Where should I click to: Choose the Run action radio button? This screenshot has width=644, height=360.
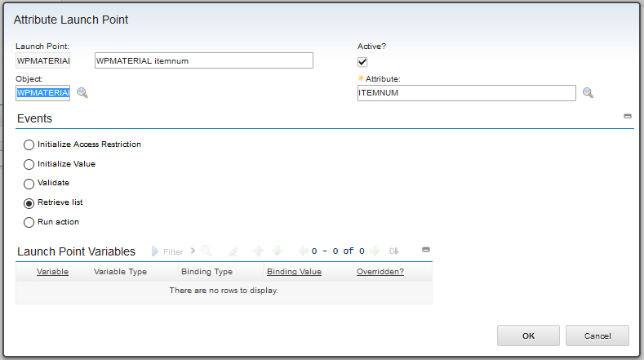[x=29, y=222]
